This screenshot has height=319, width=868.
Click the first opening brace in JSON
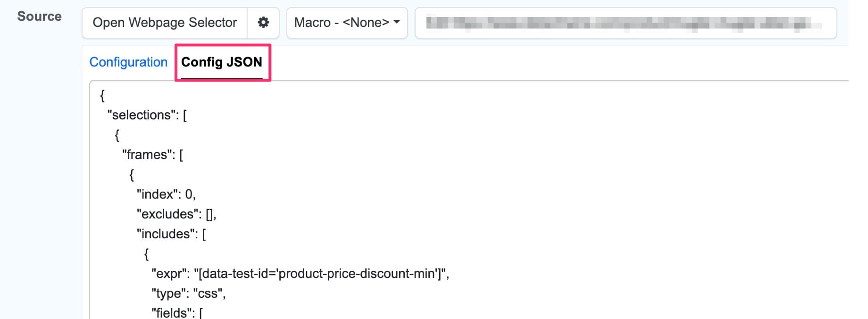tap(102, 95)
